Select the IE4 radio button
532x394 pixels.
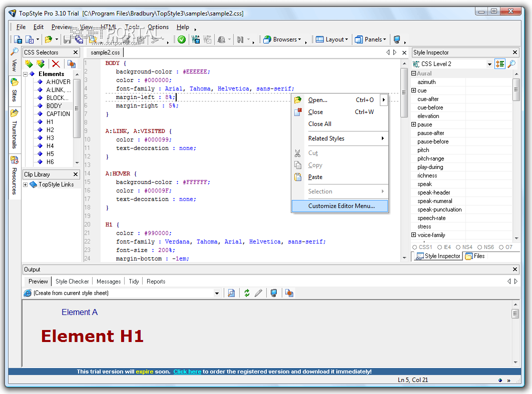[440, 247]
